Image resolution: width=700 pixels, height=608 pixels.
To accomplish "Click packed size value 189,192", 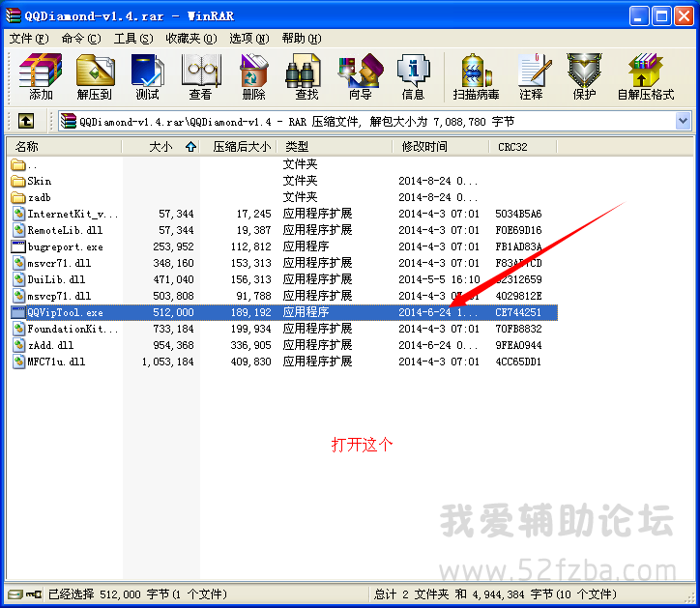I will (x=250, y=312).
